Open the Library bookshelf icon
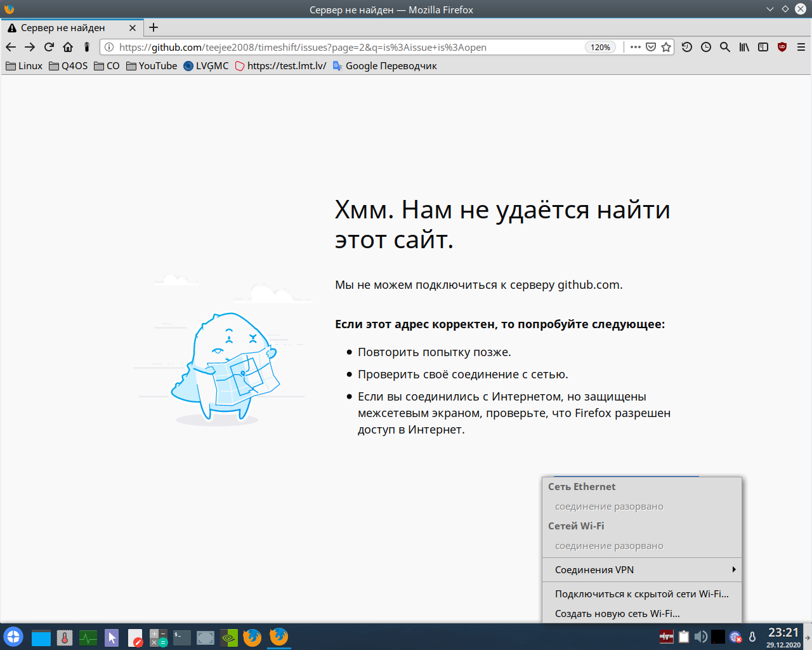The width and height of the screenshot is (812, 650). [744, 47]
